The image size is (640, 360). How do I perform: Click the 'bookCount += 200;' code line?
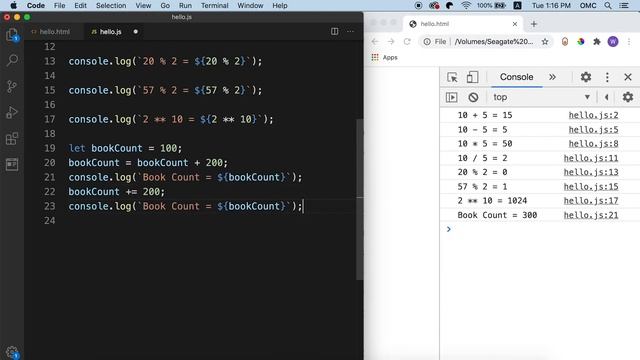pyautogui.click(x=116, y=192)
